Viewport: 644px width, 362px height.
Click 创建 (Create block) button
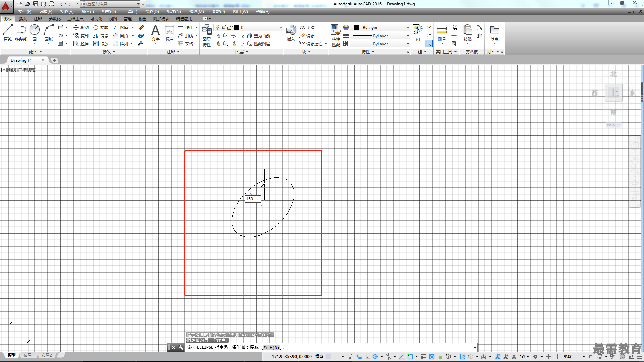[x=307, y=27]
